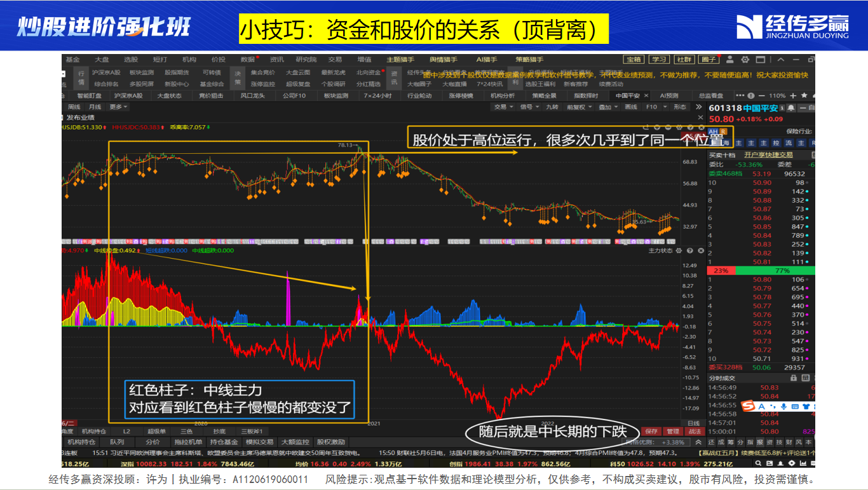Select the 机构持仓 indicator tab
The image size is (868, 490).
(x=94, y=431)
